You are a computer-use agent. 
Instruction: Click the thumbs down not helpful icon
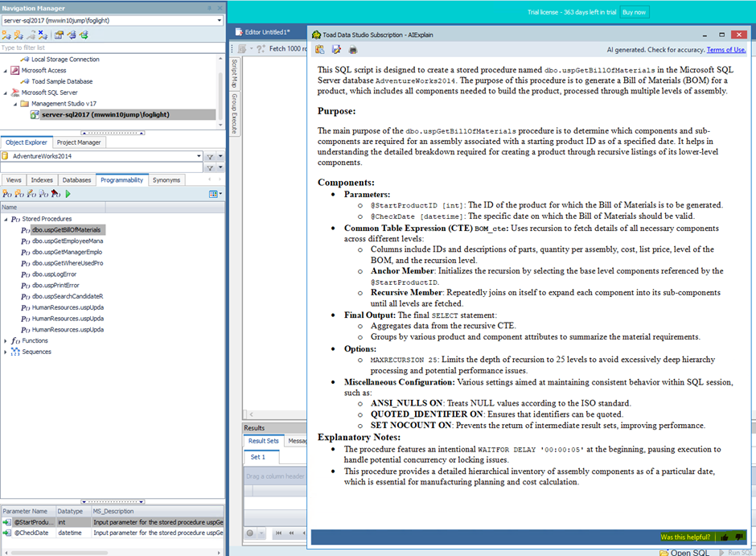coord(738,537)
